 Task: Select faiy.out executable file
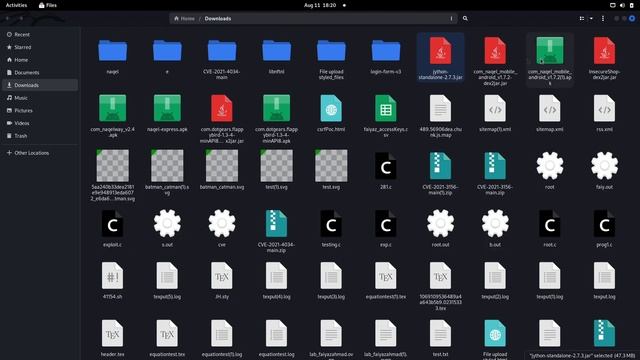[x=604, y=171]
